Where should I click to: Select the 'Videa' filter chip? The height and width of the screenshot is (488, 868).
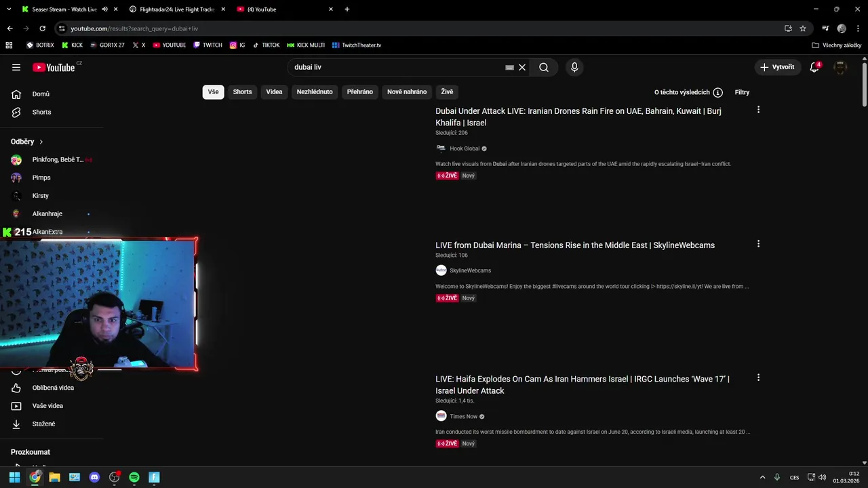[274, 91]
